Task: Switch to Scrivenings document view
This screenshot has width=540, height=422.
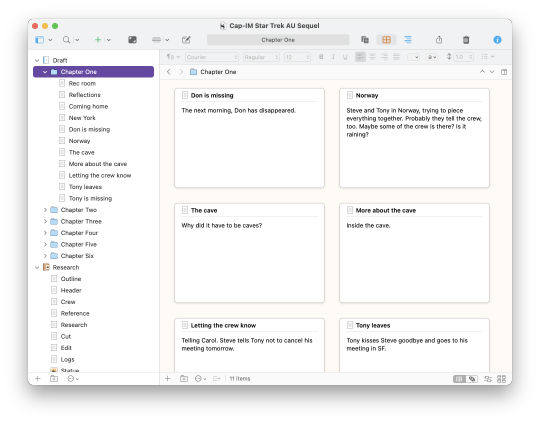Action: (x=365, y=40)
